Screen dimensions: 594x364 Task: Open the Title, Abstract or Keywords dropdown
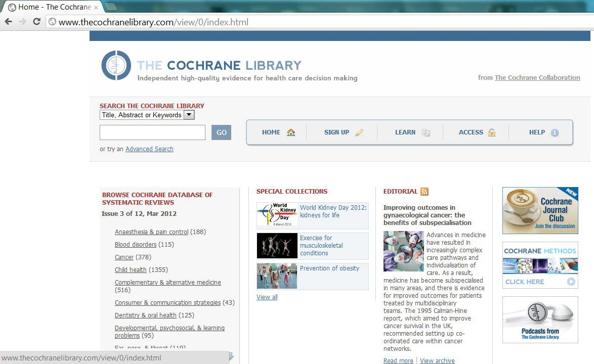click(147, 115)
